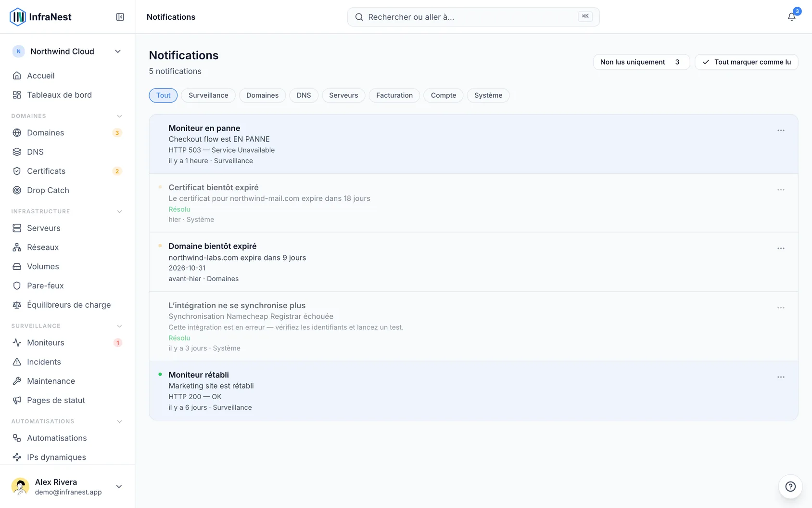812x508 pixels.
Task: Click the Serveurs server icon
Action: click(x=17, y=228)
